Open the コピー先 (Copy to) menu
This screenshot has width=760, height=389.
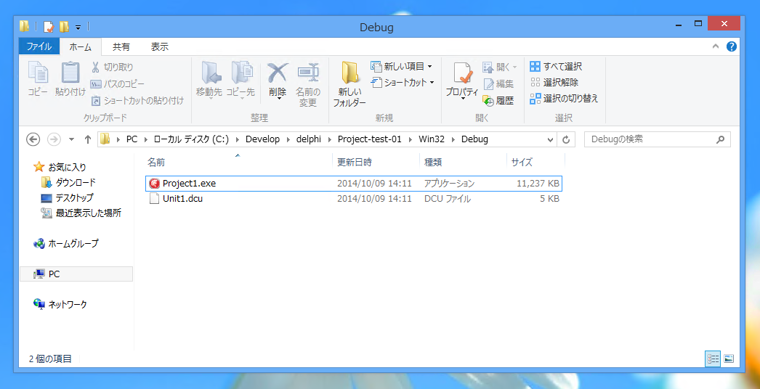240,80
